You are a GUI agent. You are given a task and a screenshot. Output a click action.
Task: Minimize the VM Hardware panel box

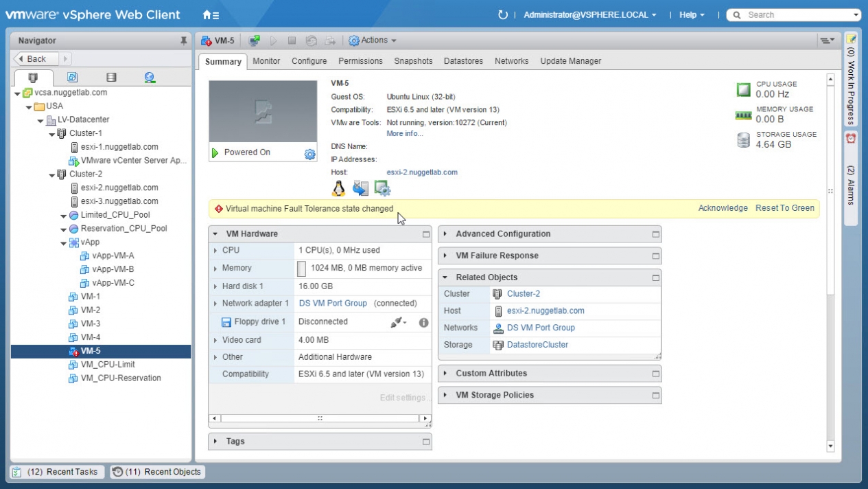[425, 234]
